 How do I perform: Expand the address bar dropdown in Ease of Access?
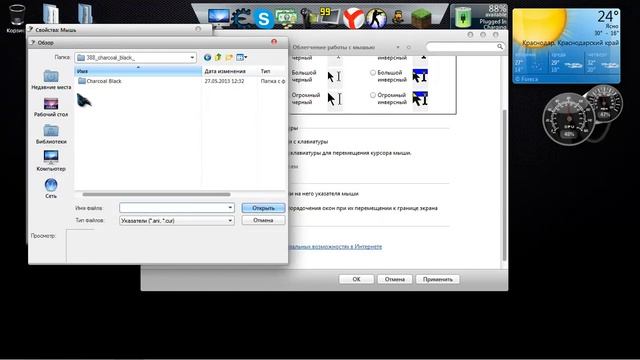point(398,47)
